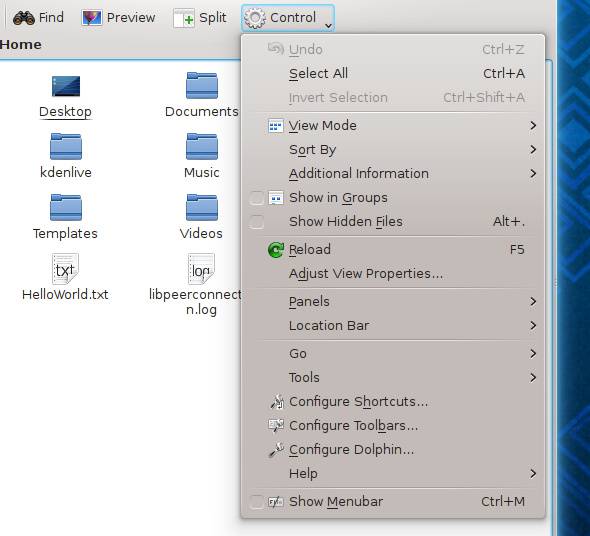
Task: Expand the Additional Information submenu arrow
Action: pos(533,174)
